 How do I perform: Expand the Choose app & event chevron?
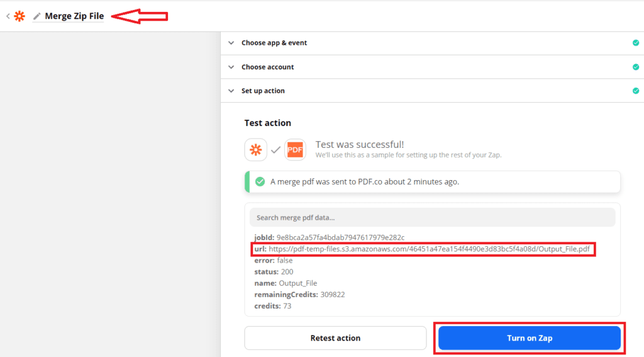tap(231, 43)
